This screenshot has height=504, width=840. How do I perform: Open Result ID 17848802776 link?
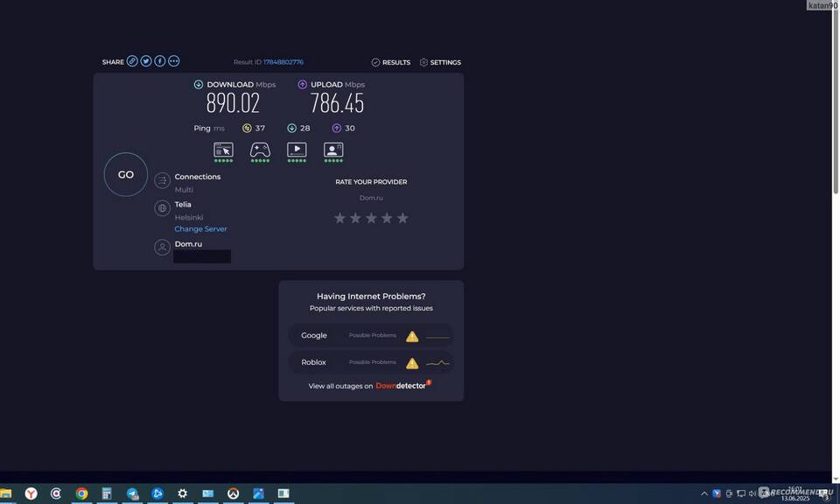[x=283, y=62]
